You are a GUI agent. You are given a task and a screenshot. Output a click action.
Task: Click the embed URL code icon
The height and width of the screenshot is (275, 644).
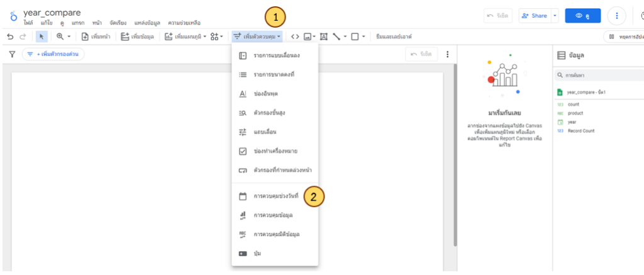[295, 36]
